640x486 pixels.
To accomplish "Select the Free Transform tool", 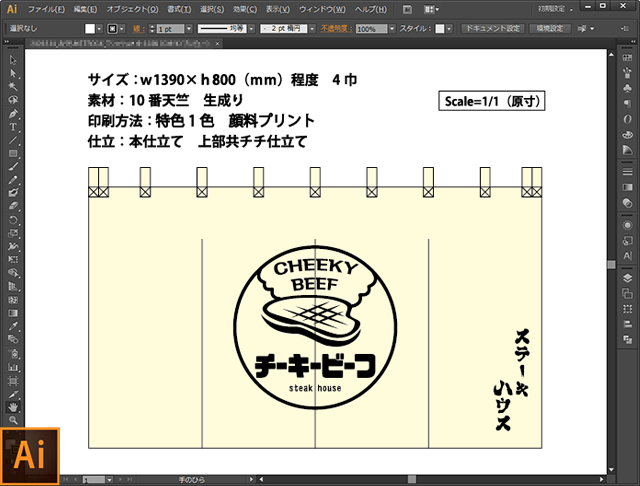I will point(13,259).
